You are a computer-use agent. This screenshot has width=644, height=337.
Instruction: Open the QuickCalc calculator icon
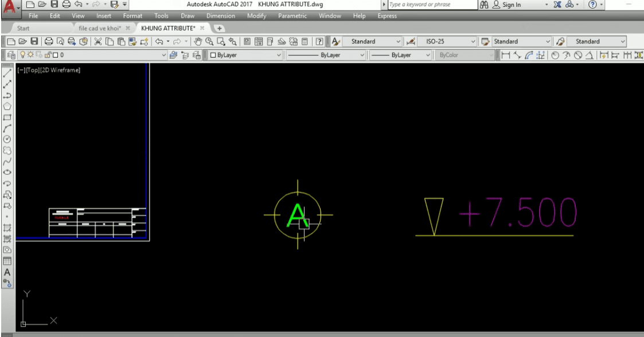tap(305, 41)
